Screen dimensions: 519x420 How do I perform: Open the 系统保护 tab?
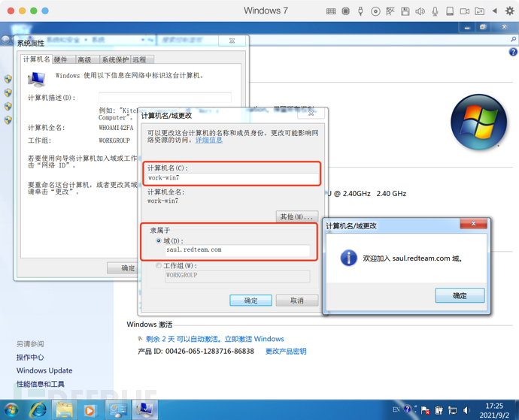click(x=115, y=59)
